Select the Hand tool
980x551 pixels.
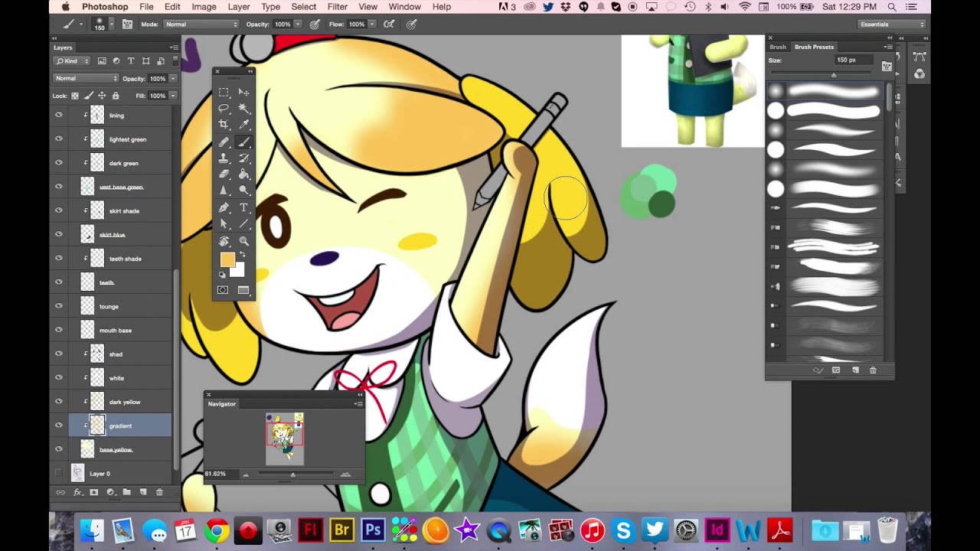[x=224, y=241]
